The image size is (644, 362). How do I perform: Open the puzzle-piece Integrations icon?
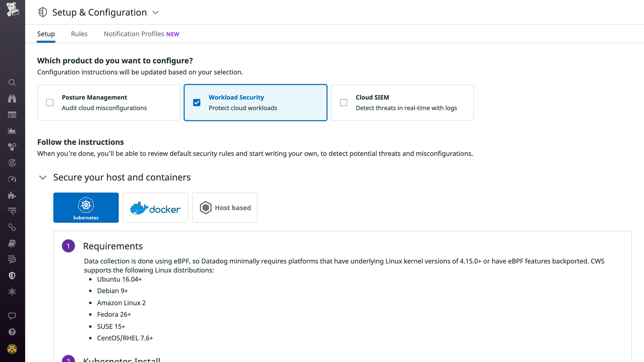click(x=12, y=195)
